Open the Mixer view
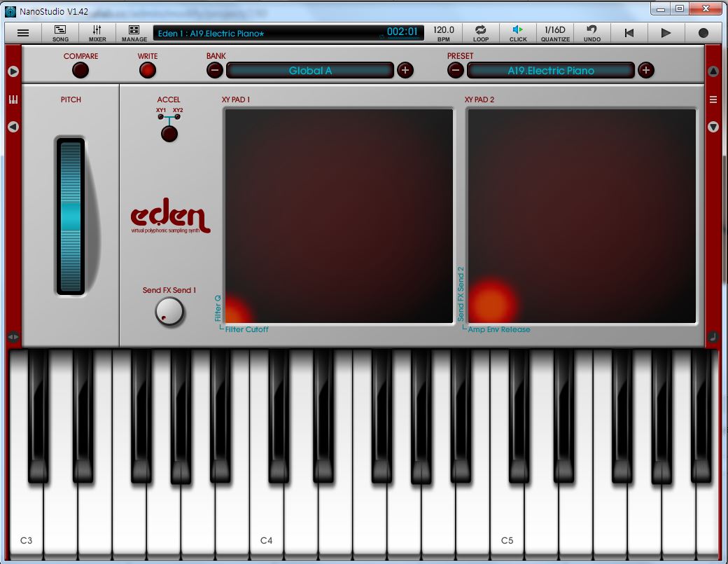Image resolution: width=728 pixels, height=564 pixels. (x=97, y=33)
